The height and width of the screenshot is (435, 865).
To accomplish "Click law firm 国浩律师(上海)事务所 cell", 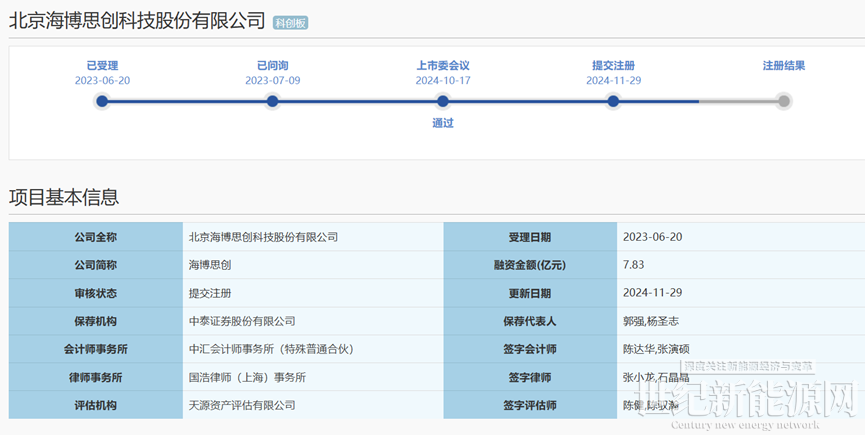I will [247, 377].
